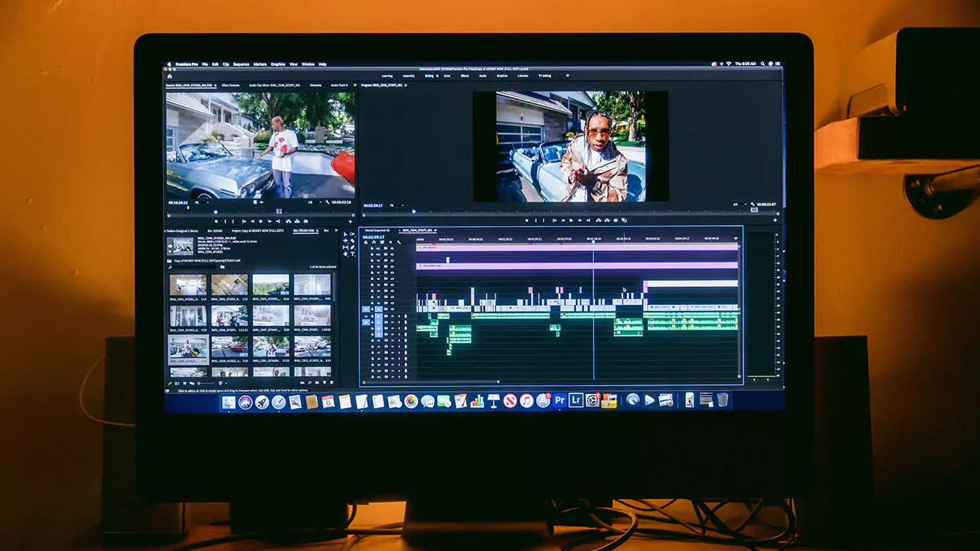The image size is (980, 551).
Task: Toggle track output visibility for the top video track
Action: [x=393, y=247]
